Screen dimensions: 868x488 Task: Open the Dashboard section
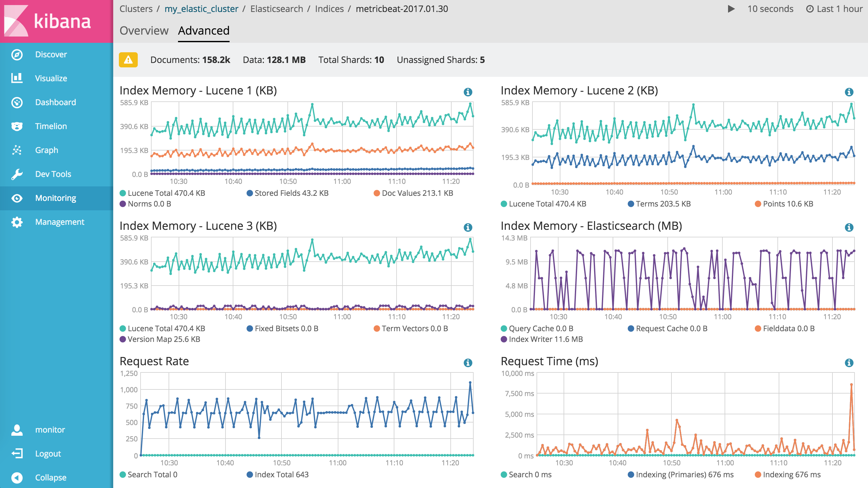point(55,102)
